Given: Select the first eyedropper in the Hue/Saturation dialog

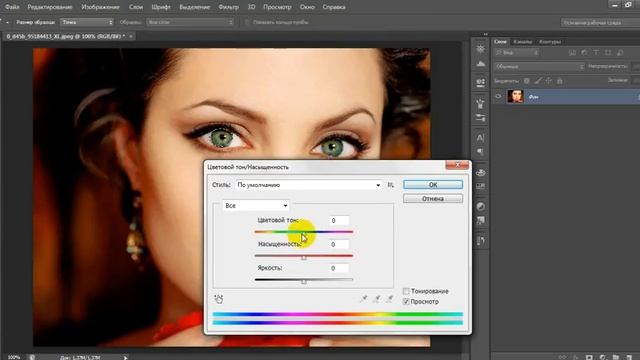Looking at the screenshot, I should [x=363, y=299].
